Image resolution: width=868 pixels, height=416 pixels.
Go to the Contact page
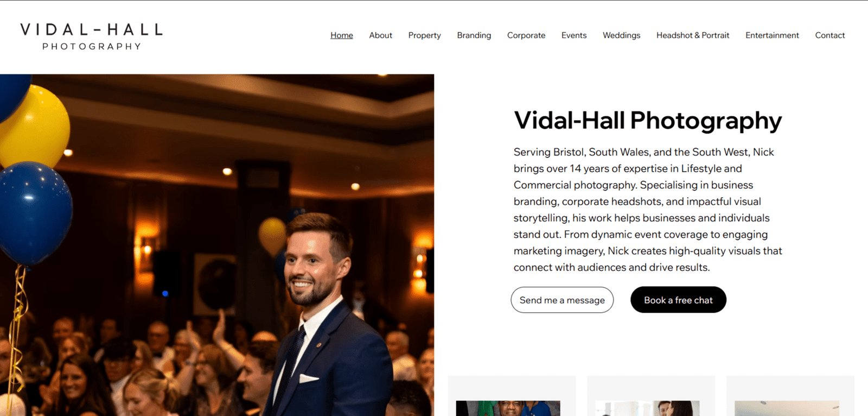point(830,35)
